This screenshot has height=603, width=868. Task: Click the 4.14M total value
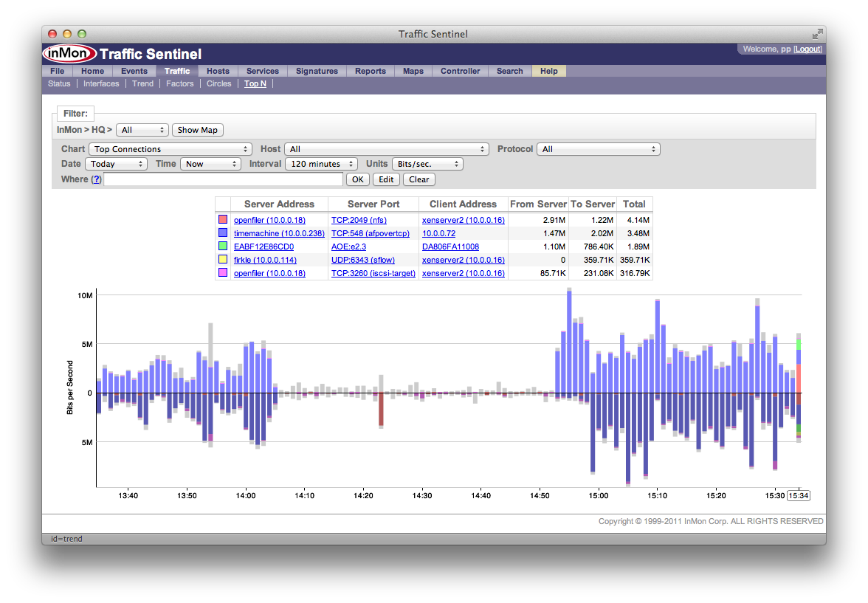[x=638, y=220]
